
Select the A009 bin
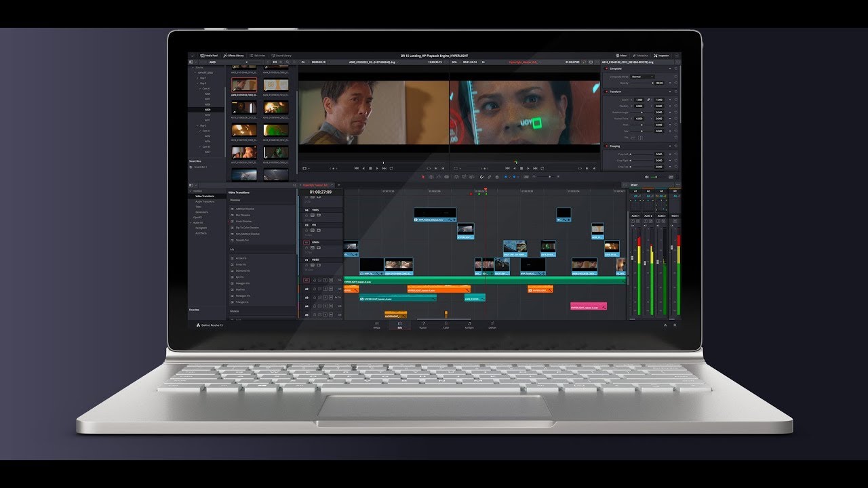[x=208, y=110]
